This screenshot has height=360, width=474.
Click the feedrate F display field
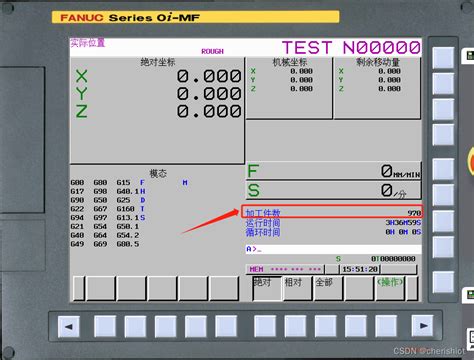334,171
